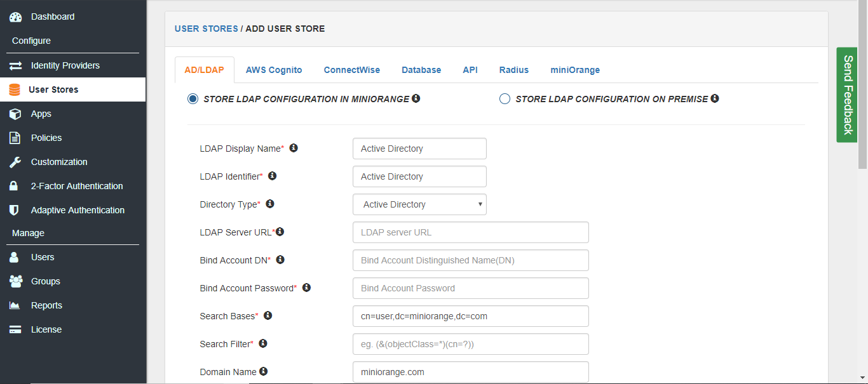This screenshot has height=384, width=868.
Task: Click info icon next to Search Filter
Action: point(263,343)
